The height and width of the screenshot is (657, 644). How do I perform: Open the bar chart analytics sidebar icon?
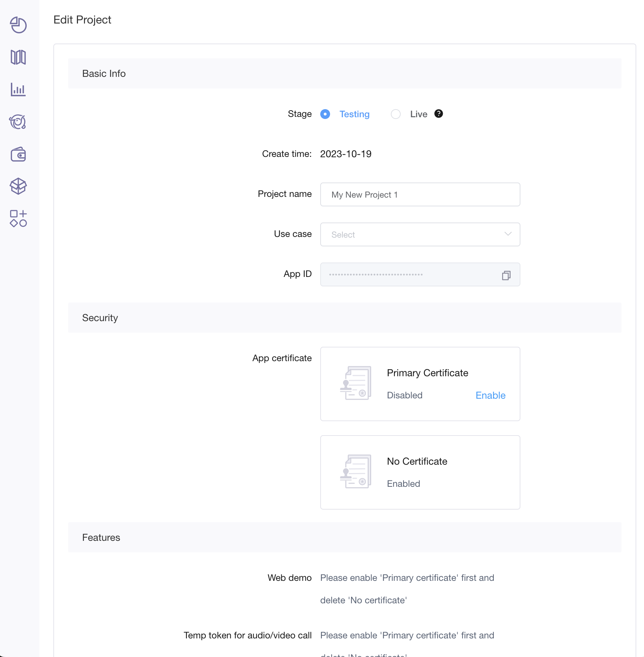pos(18,89)
